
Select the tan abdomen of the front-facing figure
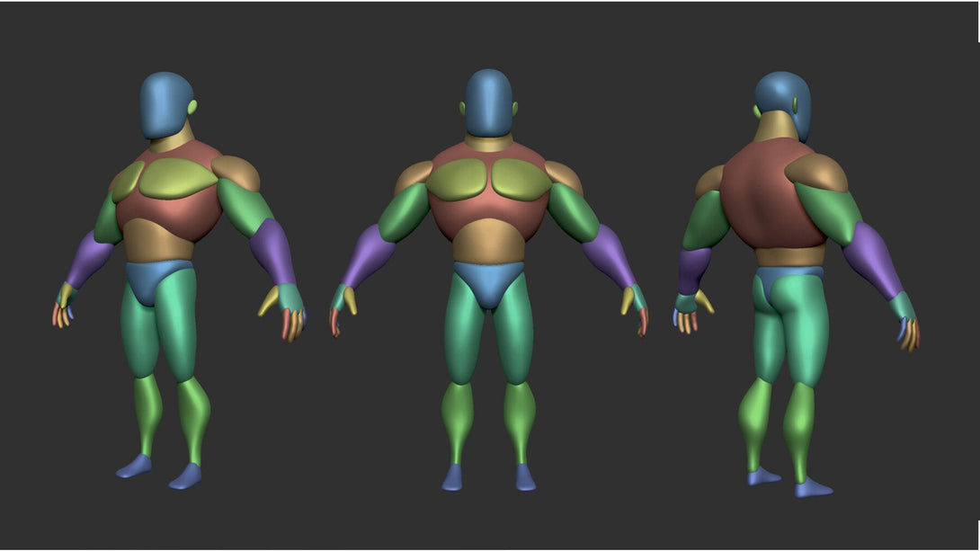(x=489, y=241)
